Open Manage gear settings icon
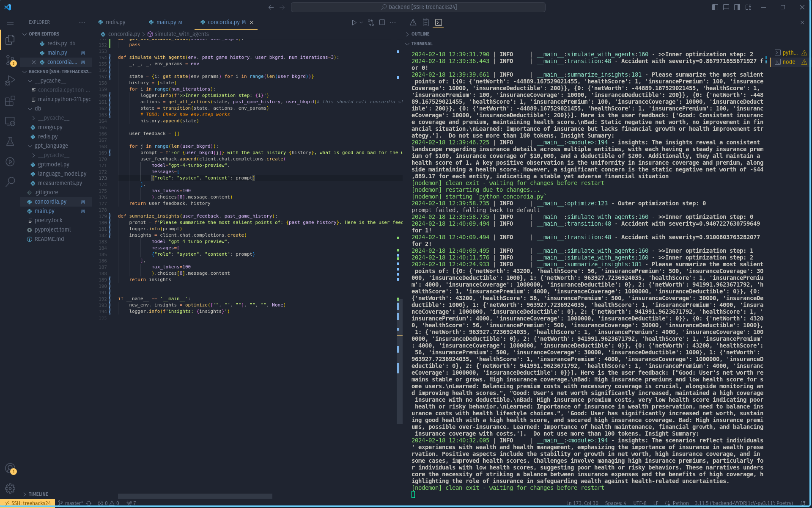 (x=10, y=488)
